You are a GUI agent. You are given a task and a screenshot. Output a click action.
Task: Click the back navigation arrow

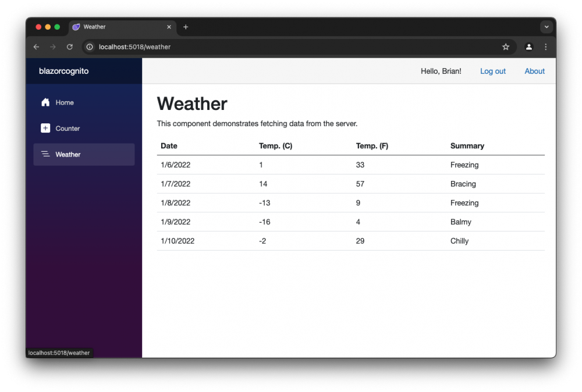pos(36,47)
